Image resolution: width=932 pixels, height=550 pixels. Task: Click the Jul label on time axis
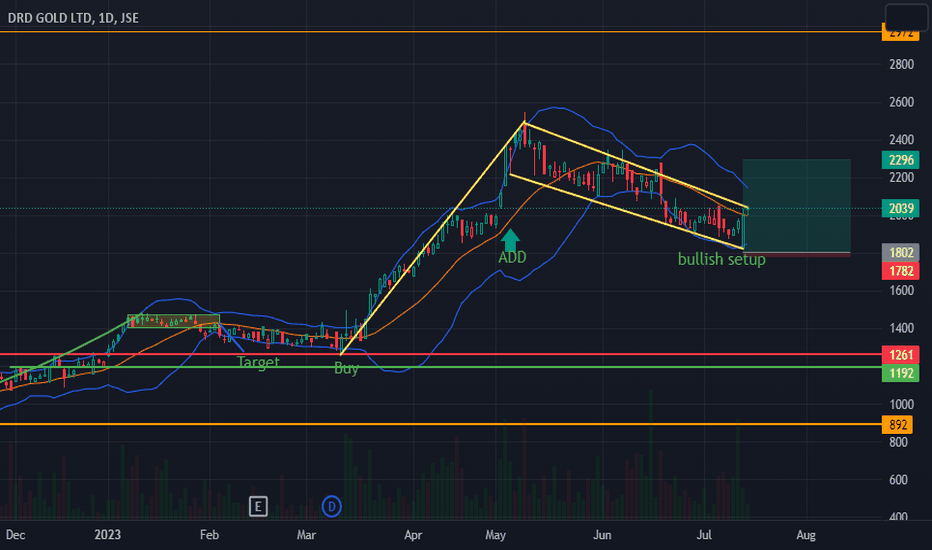704,535
